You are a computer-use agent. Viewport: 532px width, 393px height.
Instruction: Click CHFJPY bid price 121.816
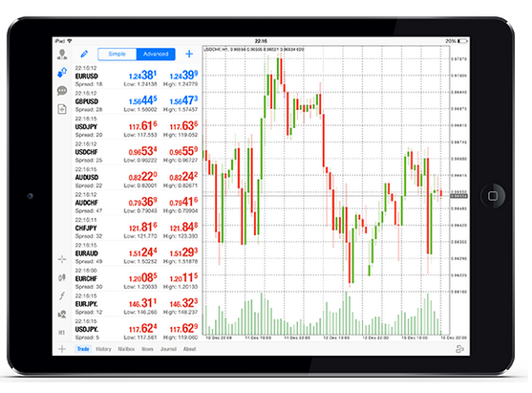coord(143,227)
